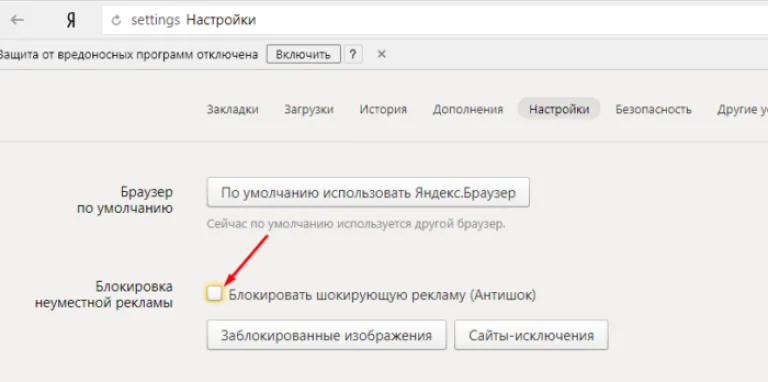Set Yandex Browser as default browser
The width and height of the screenshot is (768, 382).
[368, 192]
